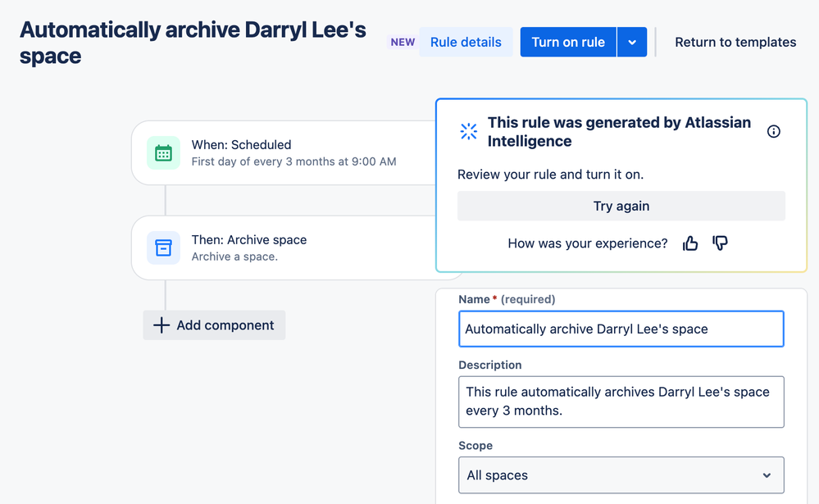Give thumbs up feedback
This screenshot has width=819, height=504.
[690, 243]
